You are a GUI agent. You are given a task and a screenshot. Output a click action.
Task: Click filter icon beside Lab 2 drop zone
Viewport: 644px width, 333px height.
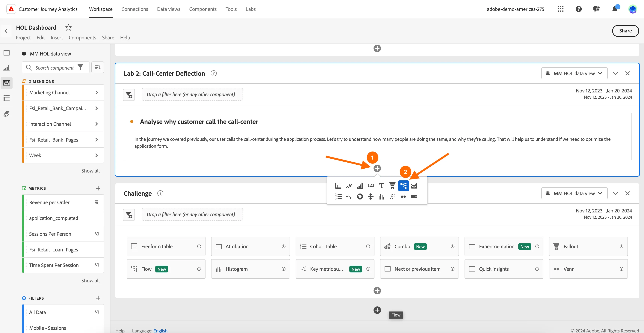[129, 95]
